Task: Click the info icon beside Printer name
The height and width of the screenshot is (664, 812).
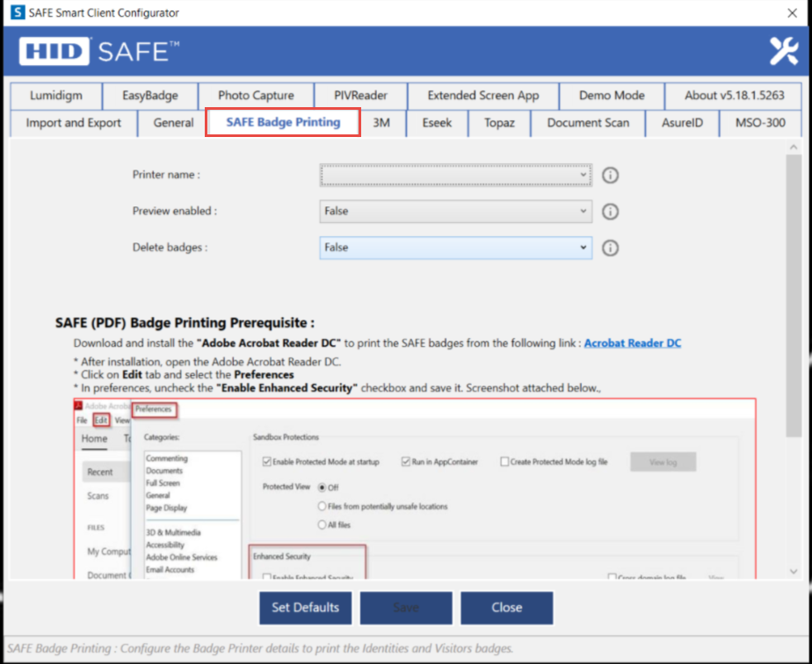Action: click(x=610, y=176)
